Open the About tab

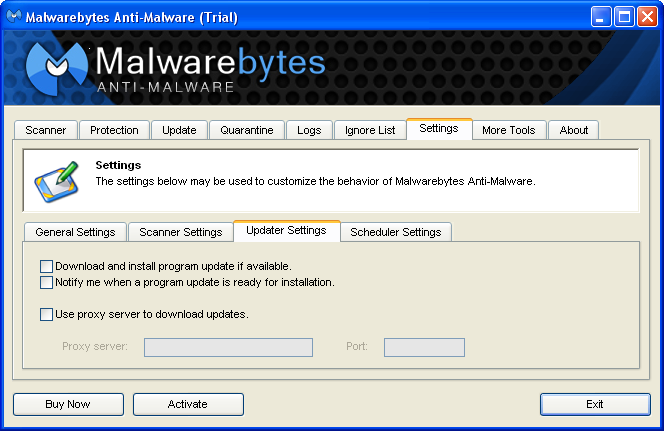[x=574, y=130]
